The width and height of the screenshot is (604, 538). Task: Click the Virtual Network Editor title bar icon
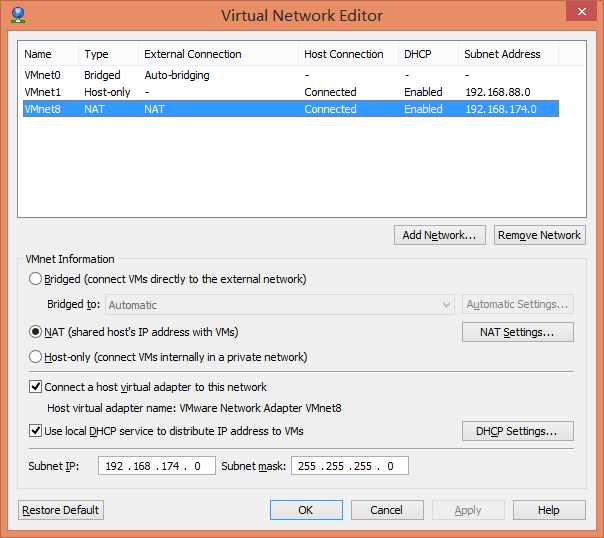point(18,15)
